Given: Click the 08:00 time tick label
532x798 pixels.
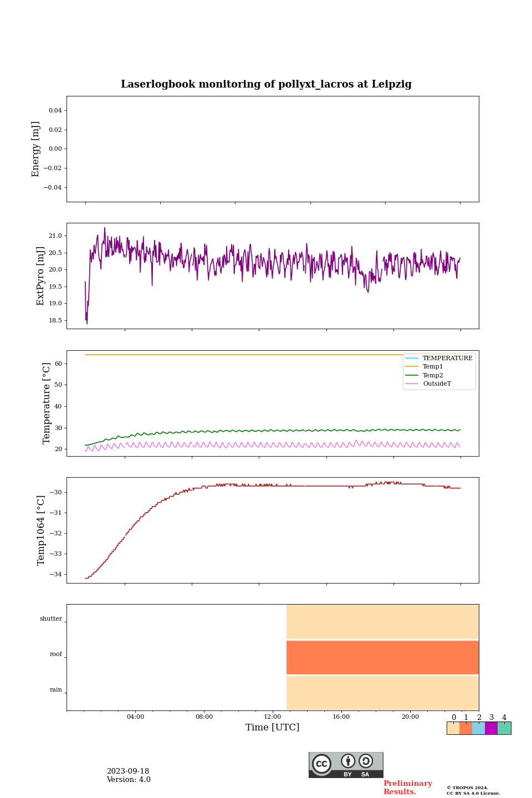Looking at the screenshot, I should [x=204, y=717].
